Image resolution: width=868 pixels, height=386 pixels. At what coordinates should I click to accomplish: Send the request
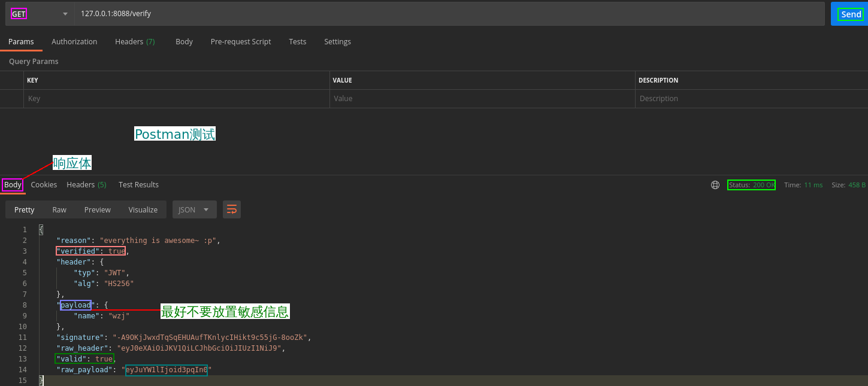[851, 14]
